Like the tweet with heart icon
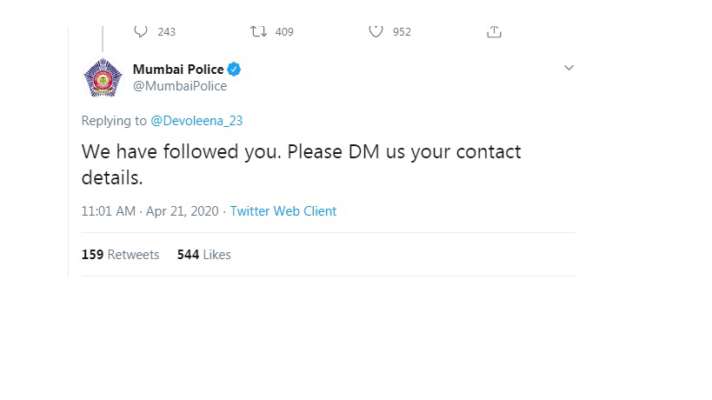712x400 pixels. (x=376, y=32)
